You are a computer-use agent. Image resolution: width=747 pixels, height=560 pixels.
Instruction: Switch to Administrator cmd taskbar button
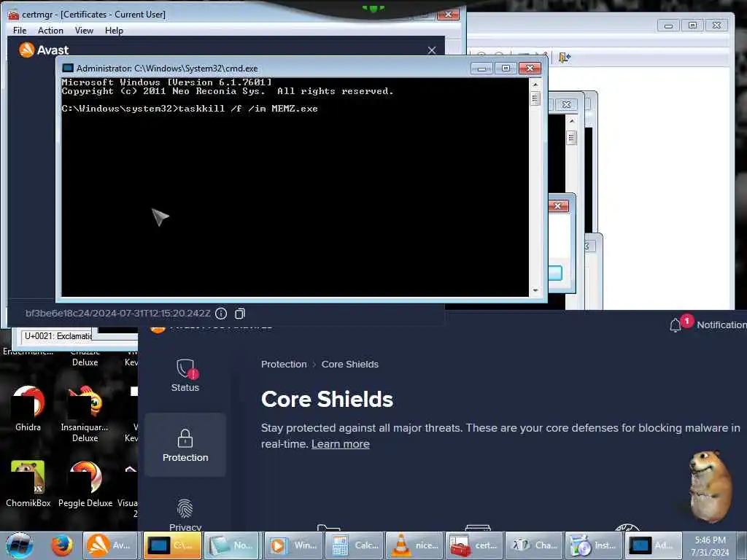[654, 545]
